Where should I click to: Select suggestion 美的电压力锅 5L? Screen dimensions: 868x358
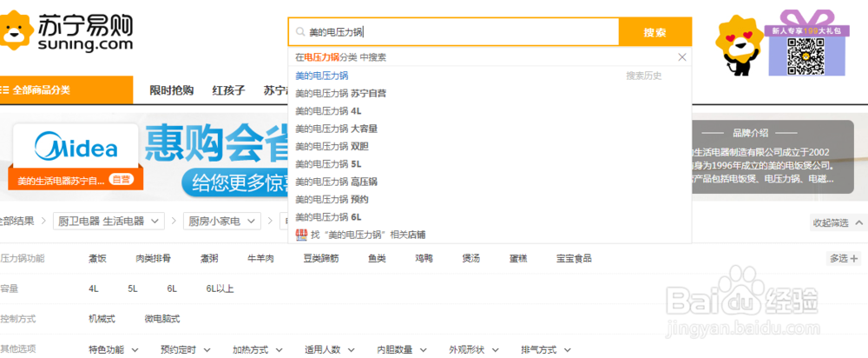(x=328, y=164)
